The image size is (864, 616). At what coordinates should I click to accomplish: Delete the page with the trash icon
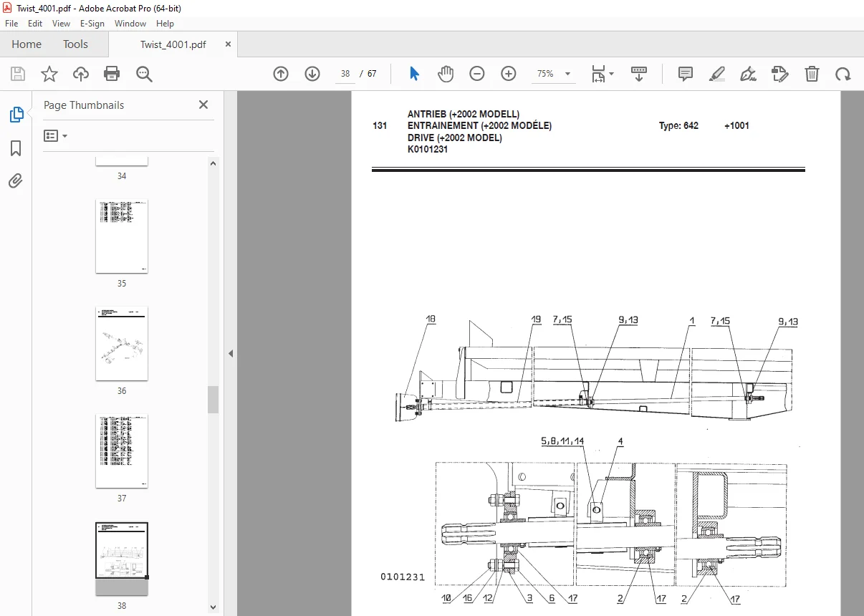coord(812,74)
